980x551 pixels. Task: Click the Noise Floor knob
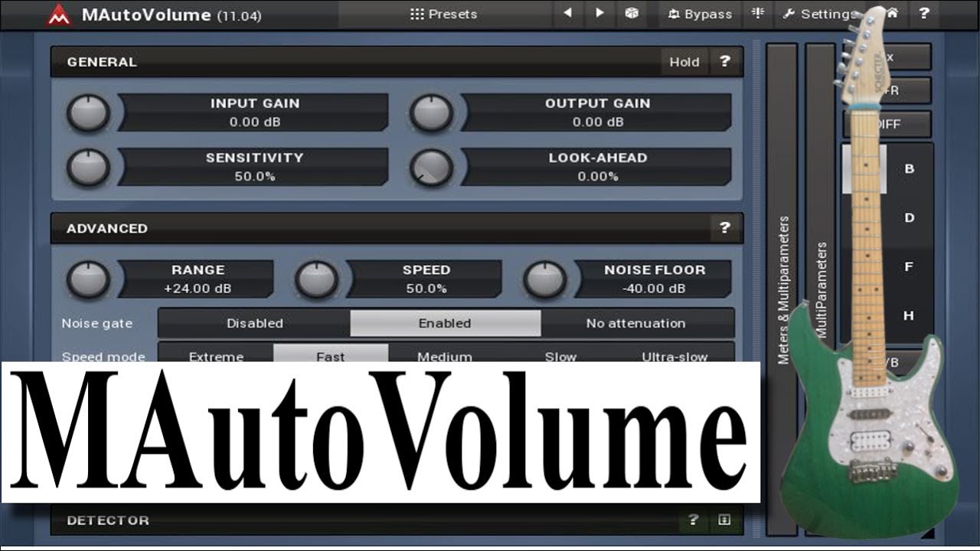pyautogui.click(x=545, y=279)
